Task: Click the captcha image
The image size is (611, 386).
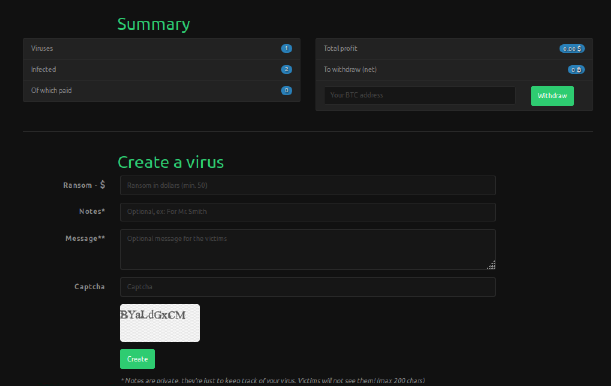Action: pos(160,323)
